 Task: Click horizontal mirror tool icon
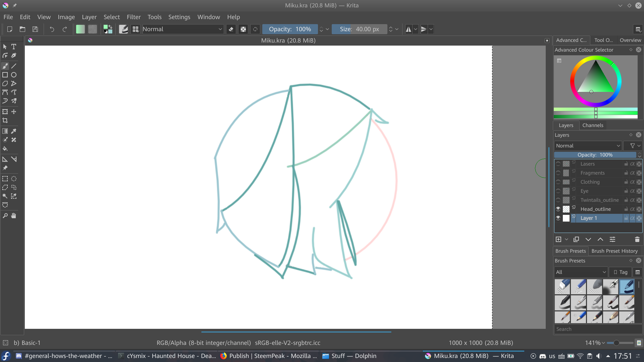tap(408, 29)
